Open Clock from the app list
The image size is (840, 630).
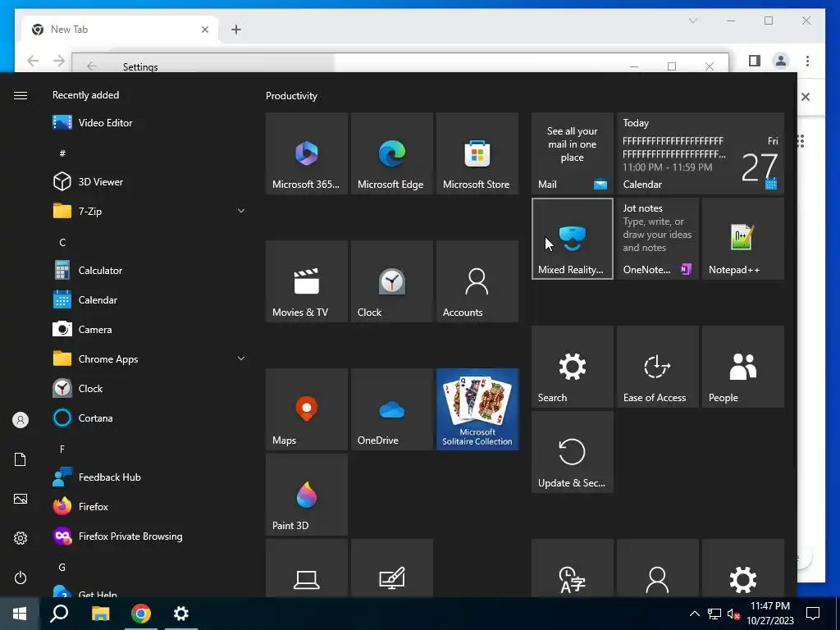click(x=150, y=388)
